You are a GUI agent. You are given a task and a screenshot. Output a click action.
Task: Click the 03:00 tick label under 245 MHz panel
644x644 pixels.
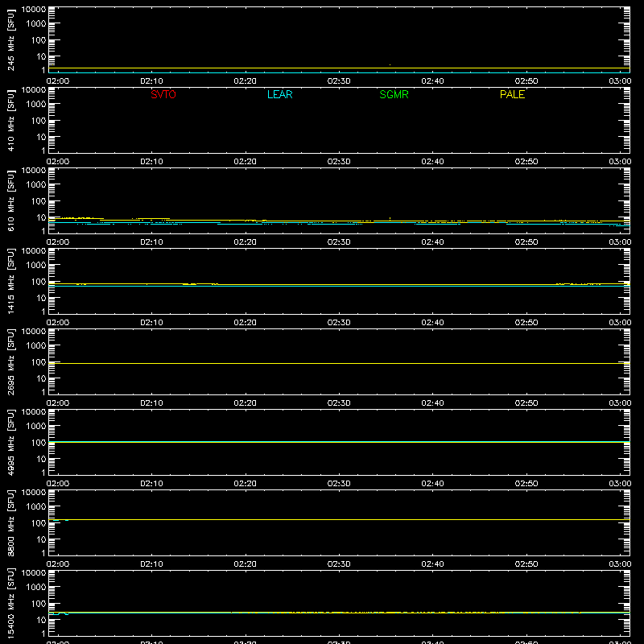tap(620, 81)
